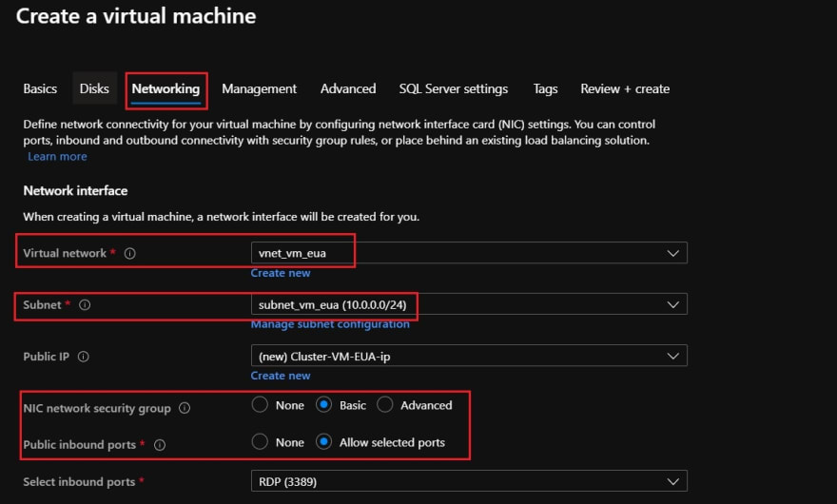This screenshot has height=504, width=837.
Task: Show info tooltip for Public IP
Action: point(84,356)
